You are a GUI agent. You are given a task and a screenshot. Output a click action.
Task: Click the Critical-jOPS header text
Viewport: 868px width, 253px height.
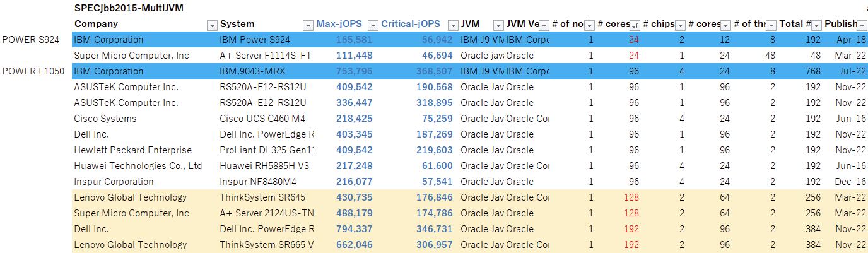[410, 24]
